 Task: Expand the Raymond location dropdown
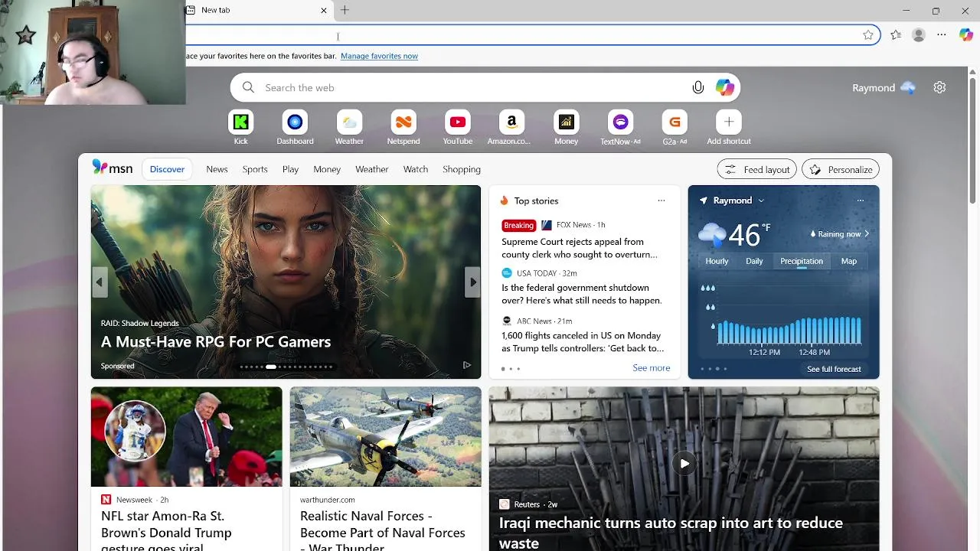(761, 201)
